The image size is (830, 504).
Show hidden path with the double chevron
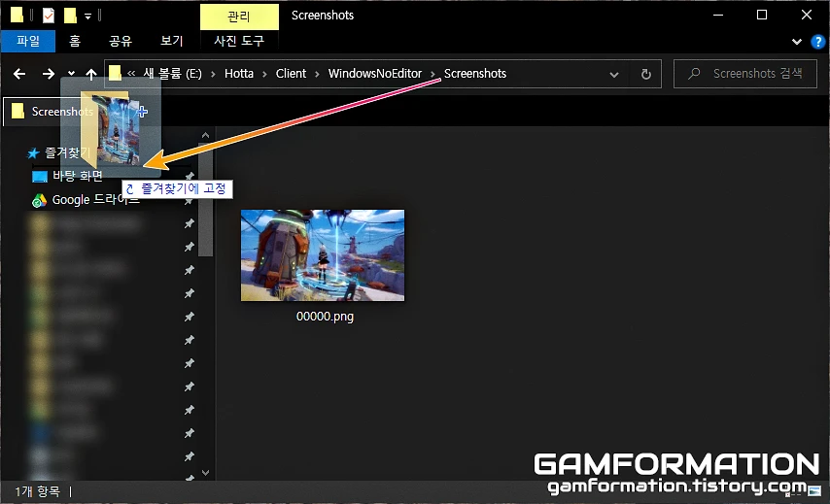point(131,74)
